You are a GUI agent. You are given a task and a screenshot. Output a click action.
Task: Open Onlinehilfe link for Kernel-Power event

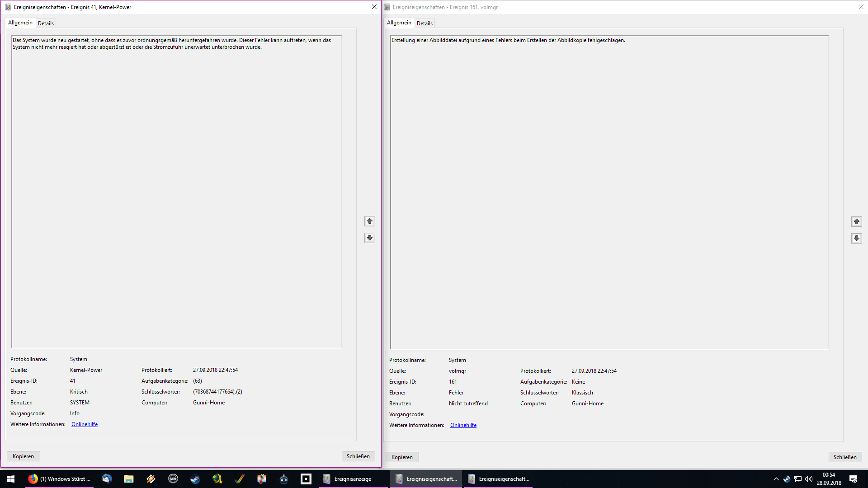pyautogui.click(x=85, y=424)
